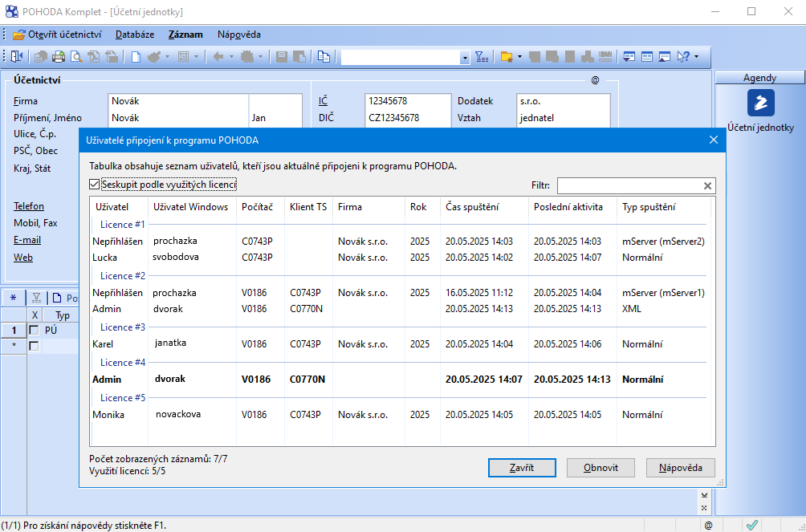Expand the dropdown arrow beside the QR icon
The width and height of the screenshot is (806, 532).
click(x=197, y=56)
